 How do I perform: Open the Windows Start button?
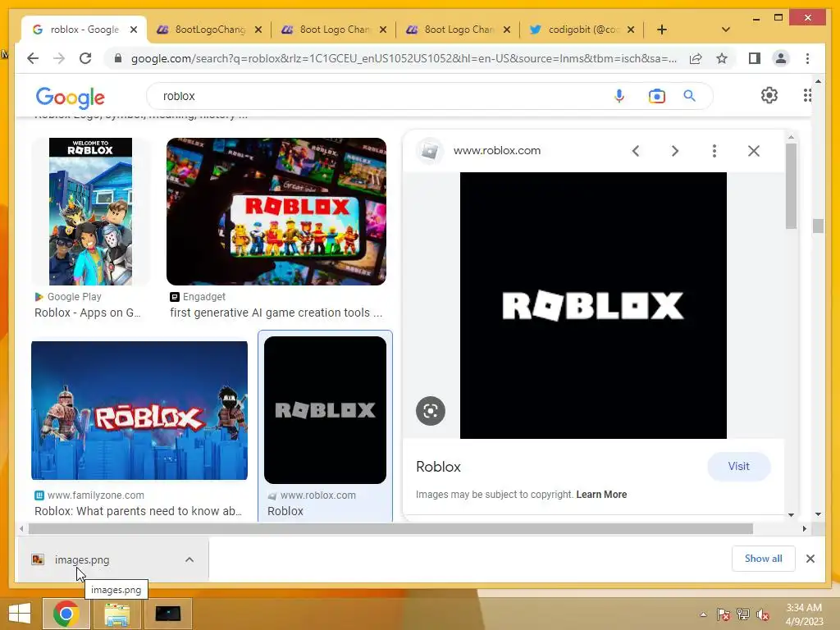coord(20,614)
